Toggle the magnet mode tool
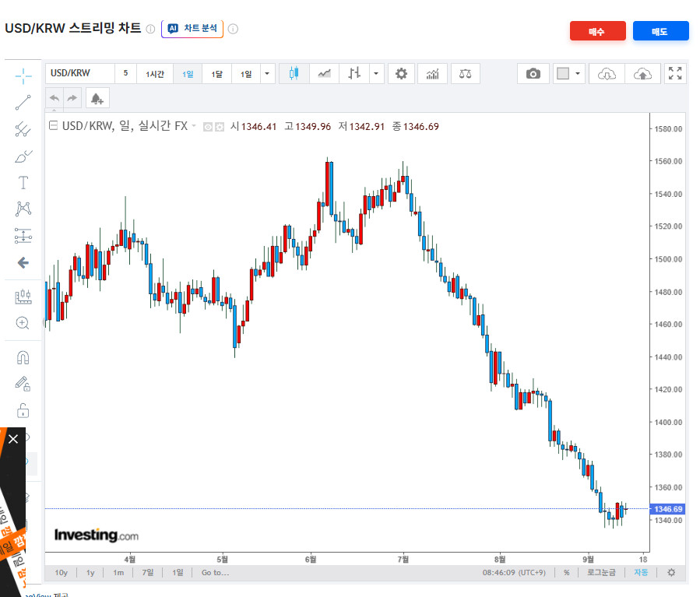This screenshot has width=700, height=597. [23, 358]
